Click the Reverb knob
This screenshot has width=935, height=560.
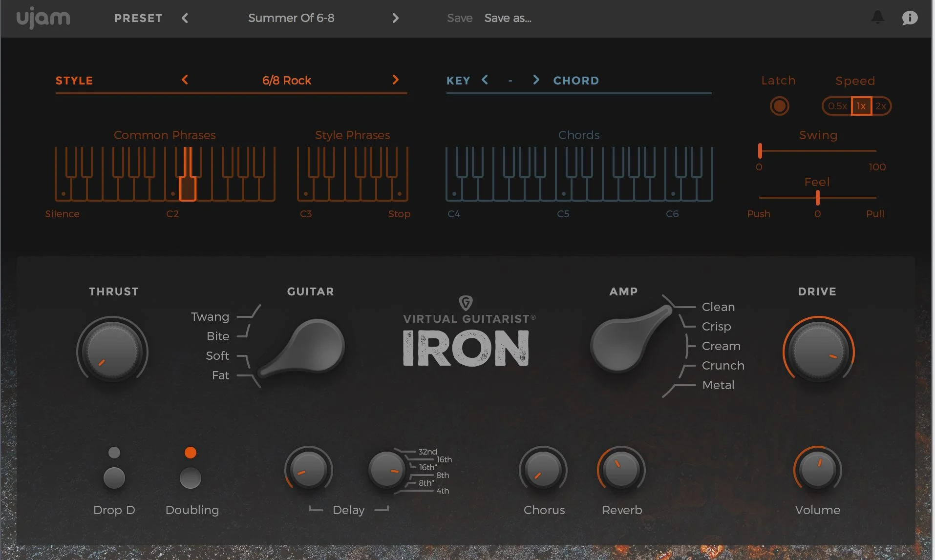point(621,470)
